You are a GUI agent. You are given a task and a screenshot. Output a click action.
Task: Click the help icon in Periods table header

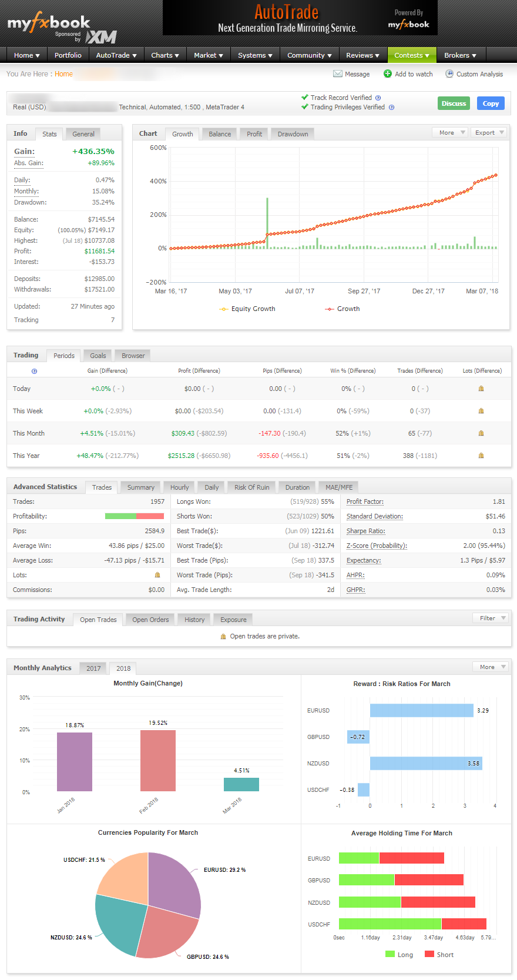click(34, 371)
